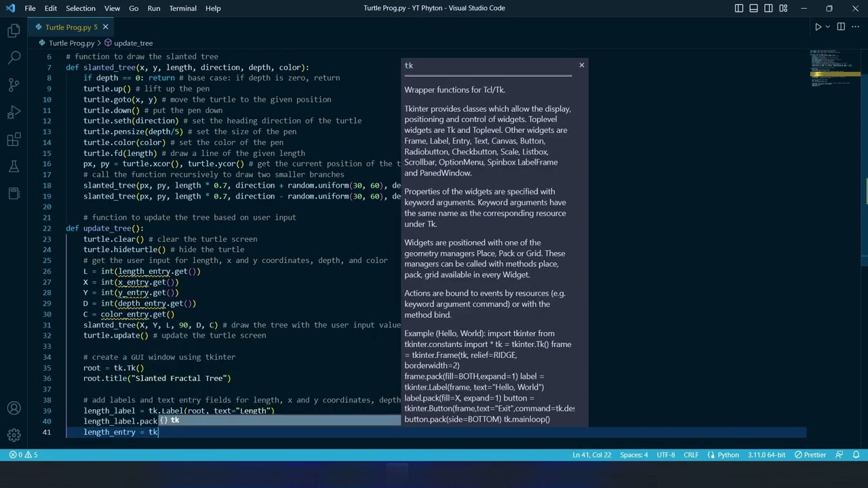Close the Turtle Prog.py tab
Screen dimensions: 868x488
click(105, 27)
